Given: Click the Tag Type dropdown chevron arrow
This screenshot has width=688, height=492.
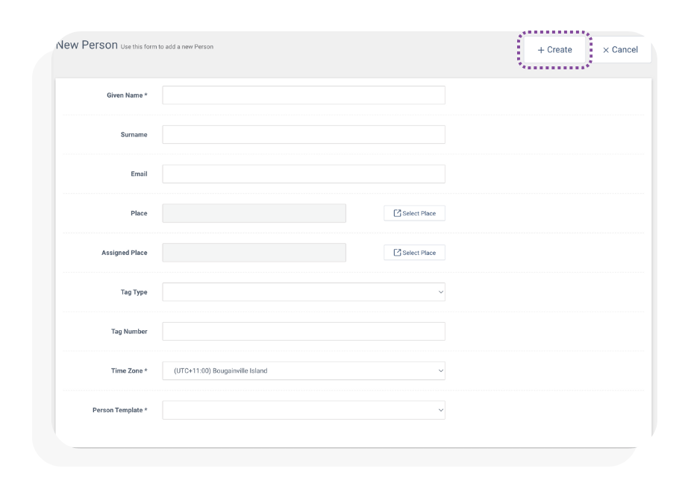Looking at the screenshot, I should (x=441, y=292).
